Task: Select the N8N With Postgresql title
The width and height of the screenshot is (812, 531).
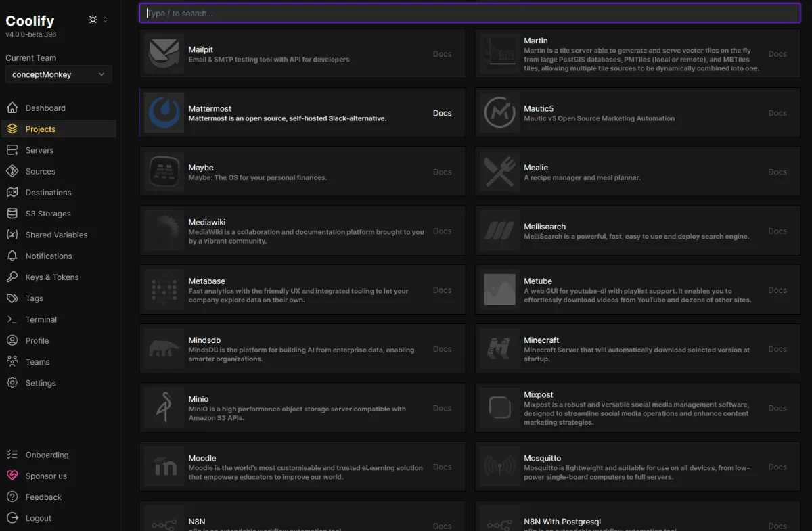Action: coord(562,522)
